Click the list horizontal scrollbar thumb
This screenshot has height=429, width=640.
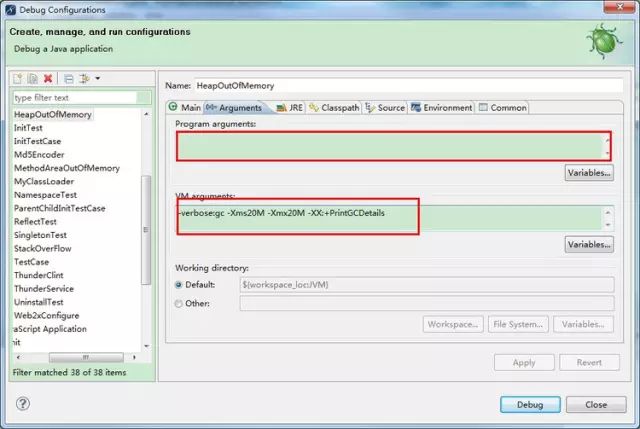86,357
